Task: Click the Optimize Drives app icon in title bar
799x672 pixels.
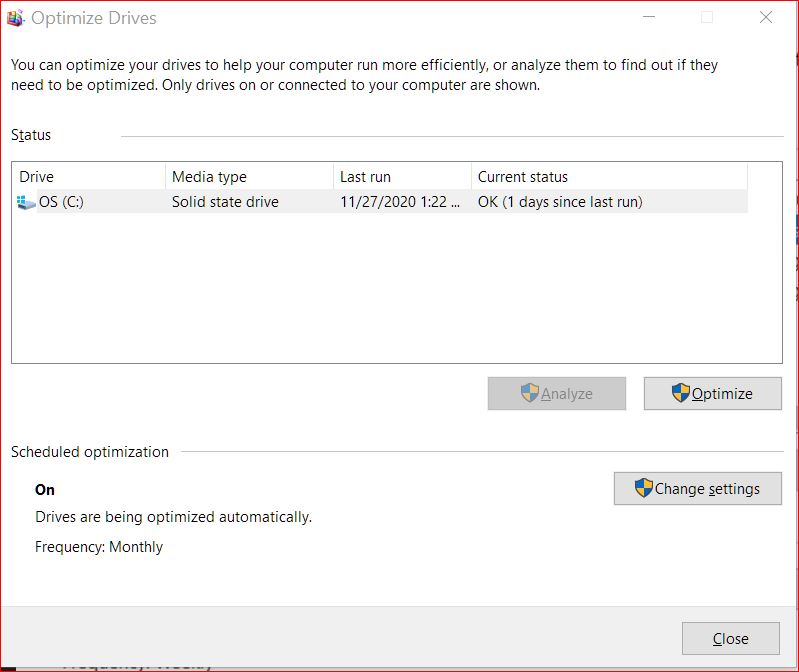Action: tap(15, 18)
